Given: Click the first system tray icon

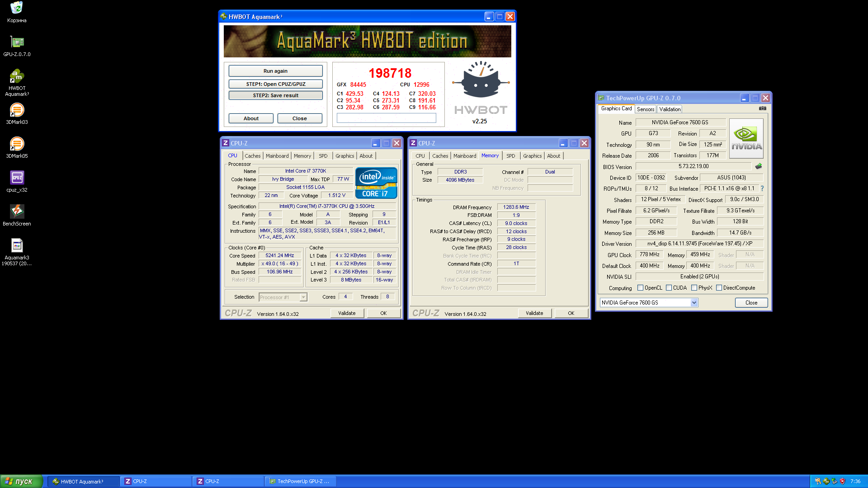Looking at the screenshot, I should tap(818, 481).
